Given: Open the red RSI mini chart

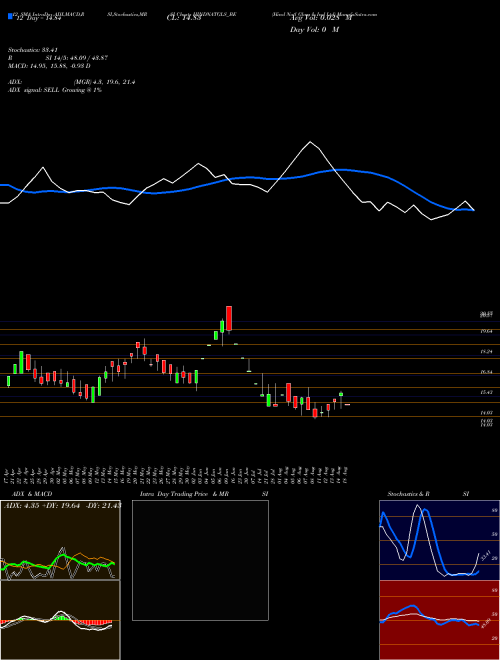Looking at the screenshot, I should point(439,620).
